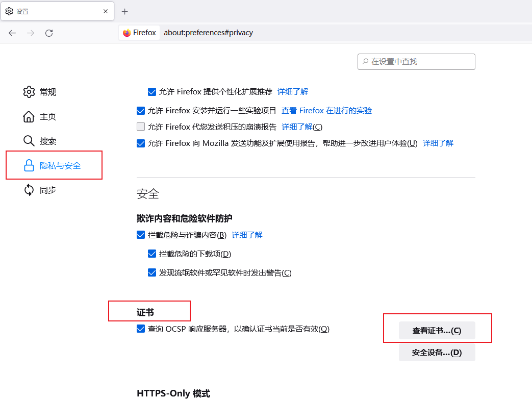
Task: Click the forward navigation arrow
Action: pyautogui.click(x=31, y=33)
